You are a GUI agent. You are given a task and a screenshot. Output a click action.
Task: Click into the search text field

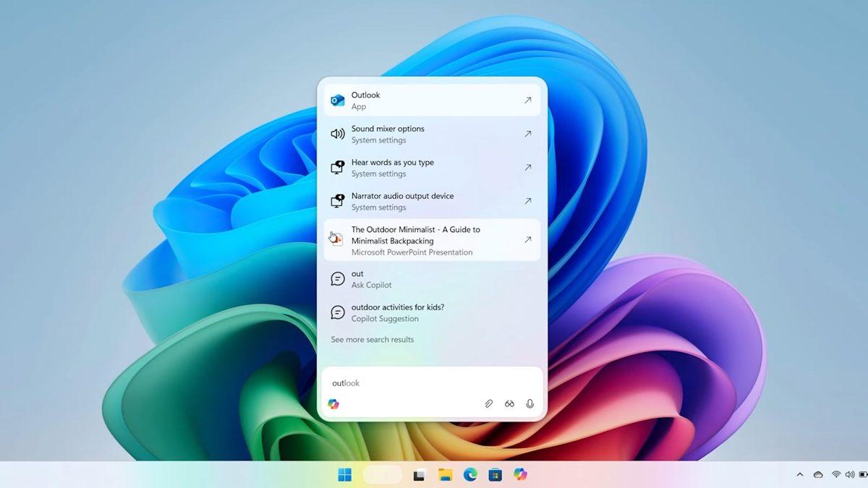pos(432,383)
